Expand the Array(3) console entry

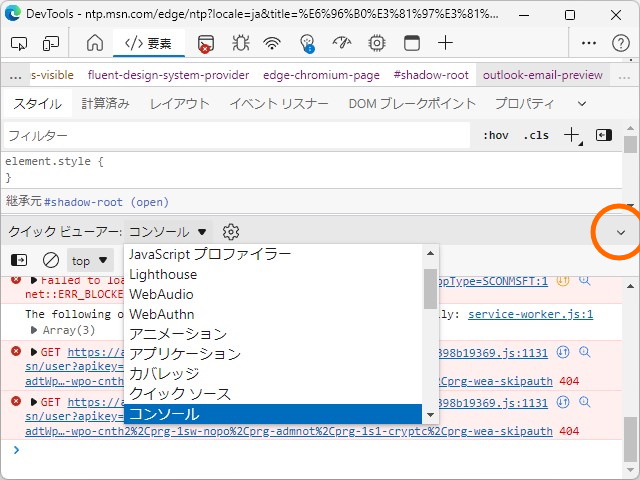pyautogui.click(x=34, y=330)
